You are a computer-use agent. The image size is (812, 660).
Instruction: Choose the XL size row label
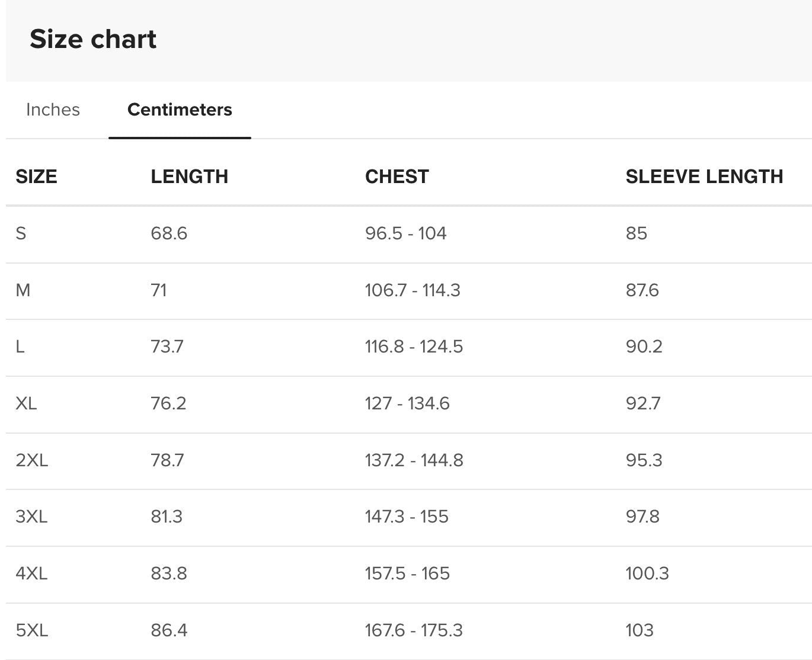coord(26,403)
